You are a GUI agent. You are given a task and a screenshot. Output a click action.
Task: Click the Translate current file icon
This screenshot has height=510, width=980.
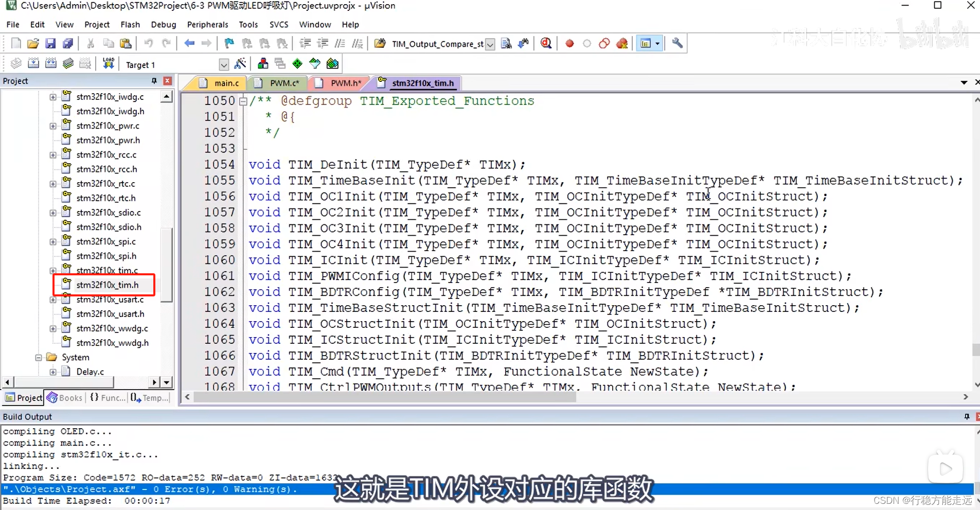[16, 64]
